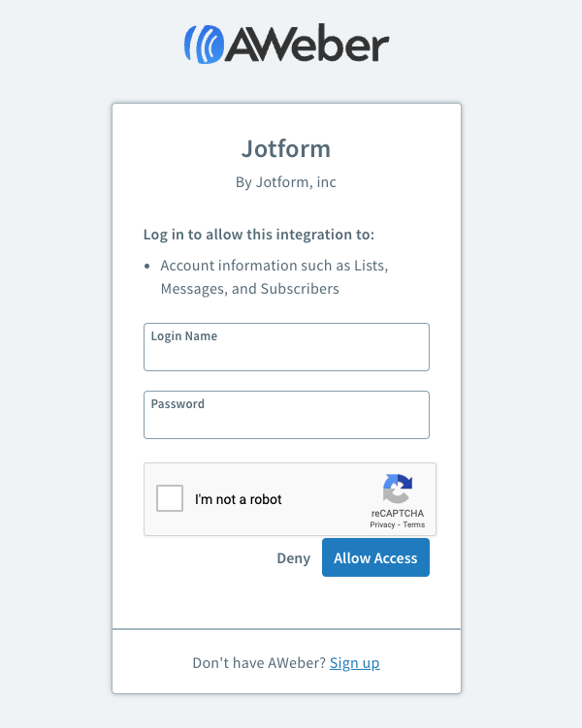
Task: Deny the integration access request
Action: (294, 558)
